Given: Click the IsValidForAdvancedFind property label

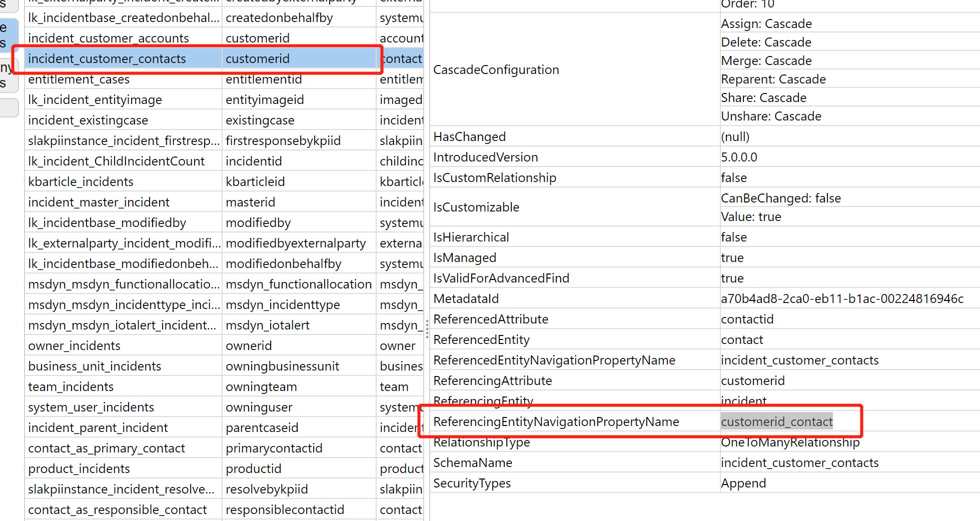Looking at the screenshot, I should tap(501, 278).
